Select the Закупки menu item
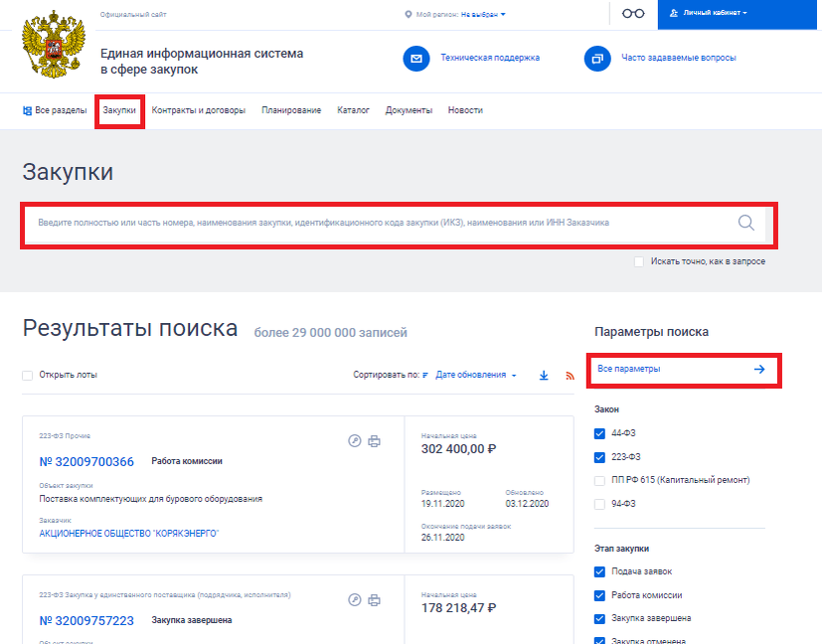 coord(119,110)
